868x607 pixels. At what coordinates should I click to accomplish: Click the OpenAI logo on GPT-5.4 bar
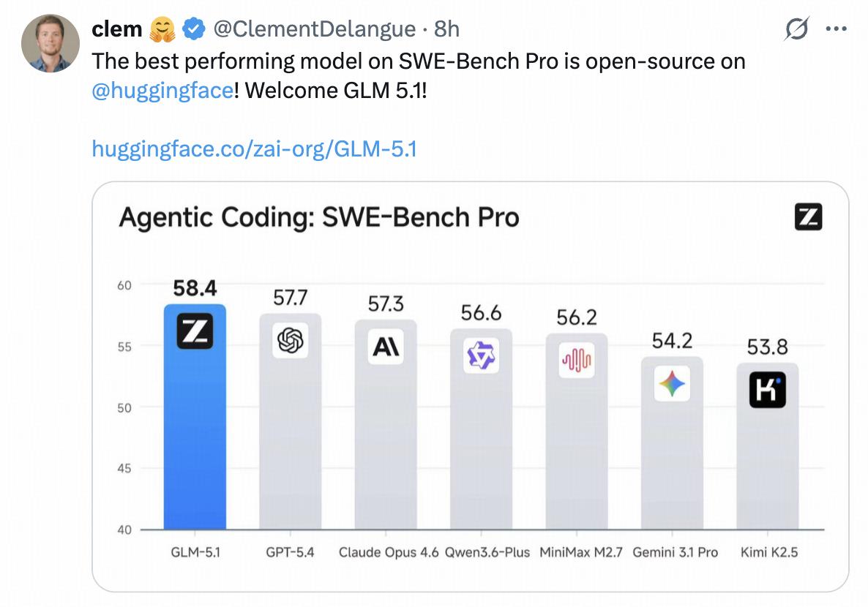[291, 340]
